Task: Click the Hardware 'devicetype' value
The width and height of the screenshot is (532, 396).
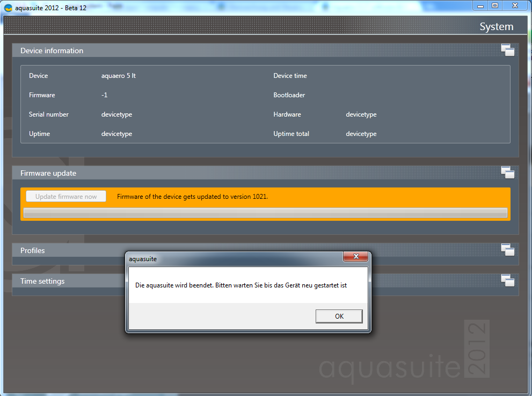Action: pyautogui.click(x=361, y=114)
